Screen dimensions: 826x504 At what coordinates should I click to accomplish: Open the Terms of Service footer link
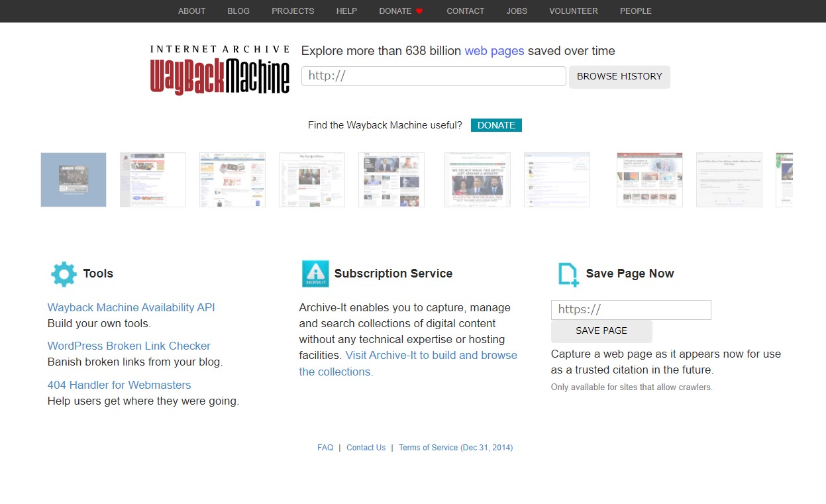click(x=456, y=448)
